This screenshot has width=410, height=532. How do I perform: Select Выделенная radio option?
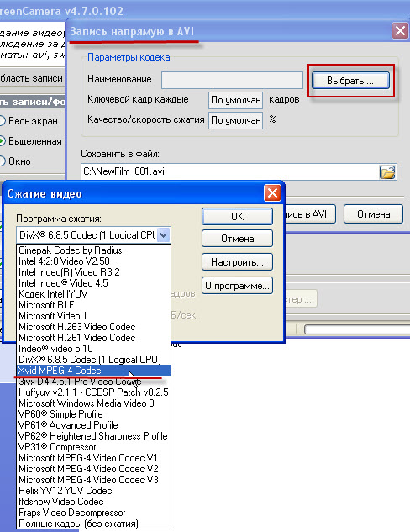pos(31,141)
